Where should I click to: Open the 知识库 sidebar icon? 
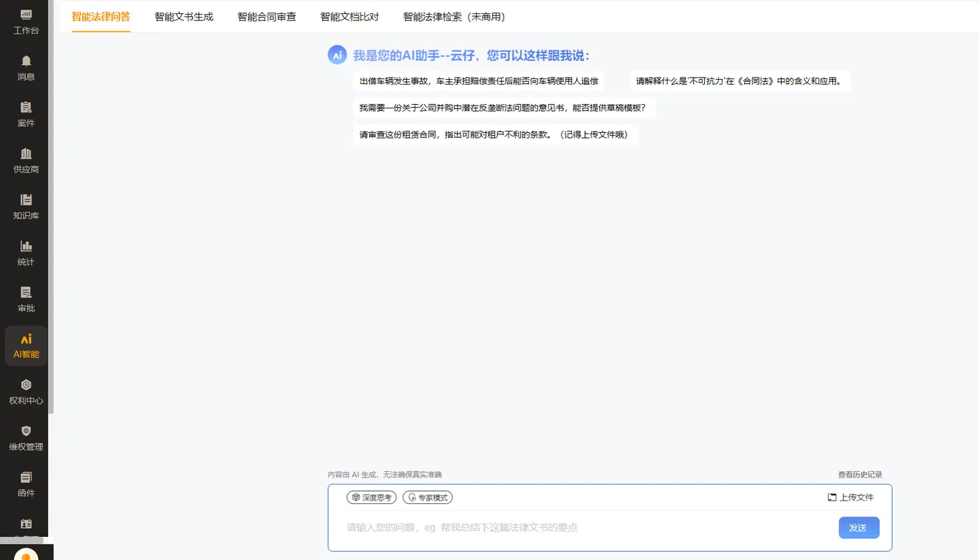[x=26, y=199]
